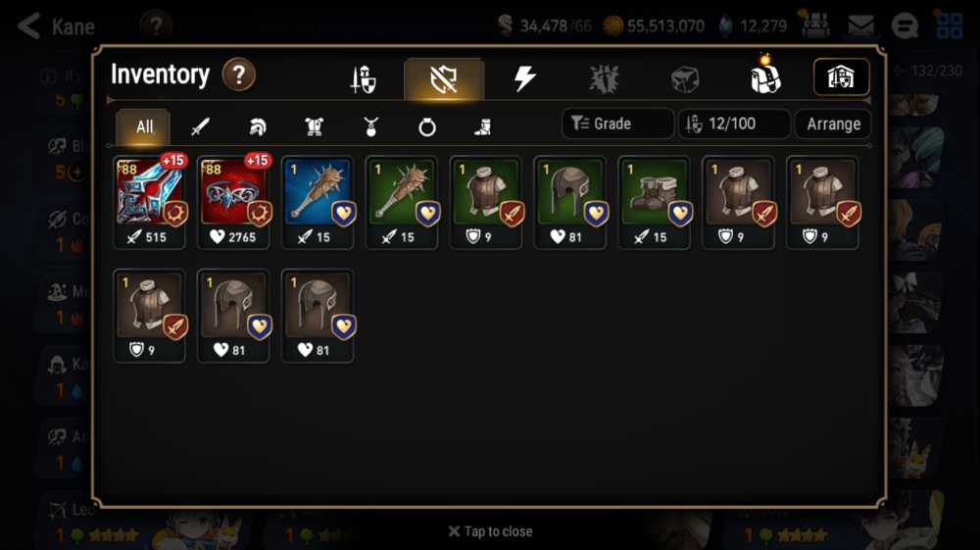The width and height of the screenshot is (980, 550).
Task: Expand the 12/100 inventory capacity
Action: (x=734, y=124)
